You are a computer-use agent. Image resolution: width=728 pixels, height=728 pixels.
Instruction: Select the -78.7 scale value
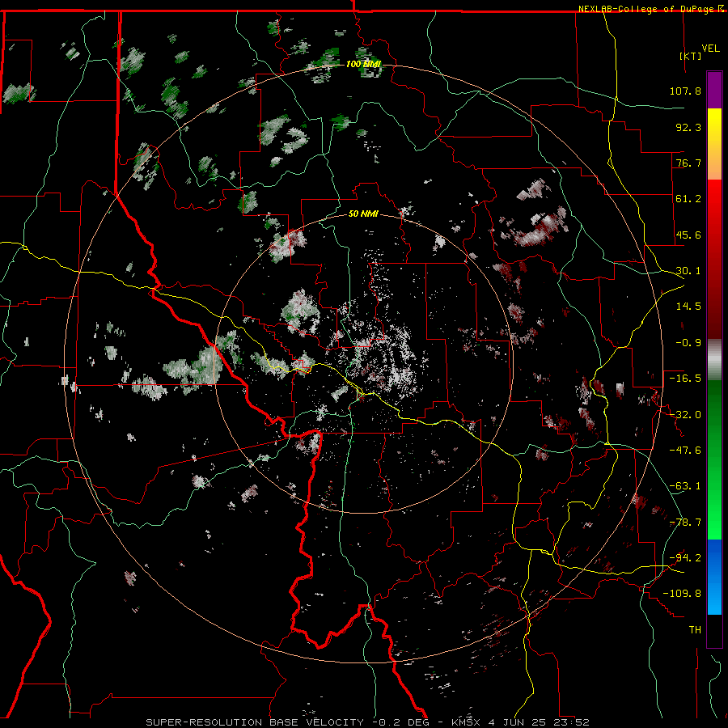click(x=685, y=523)
